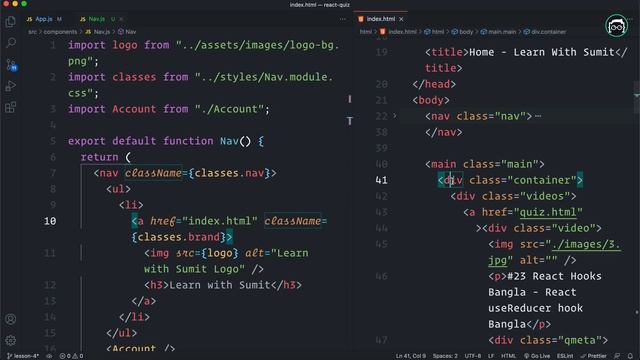Screen dimensions: 640x360
Task: Click the Prettier status item
Action: [x=593, y=356]
